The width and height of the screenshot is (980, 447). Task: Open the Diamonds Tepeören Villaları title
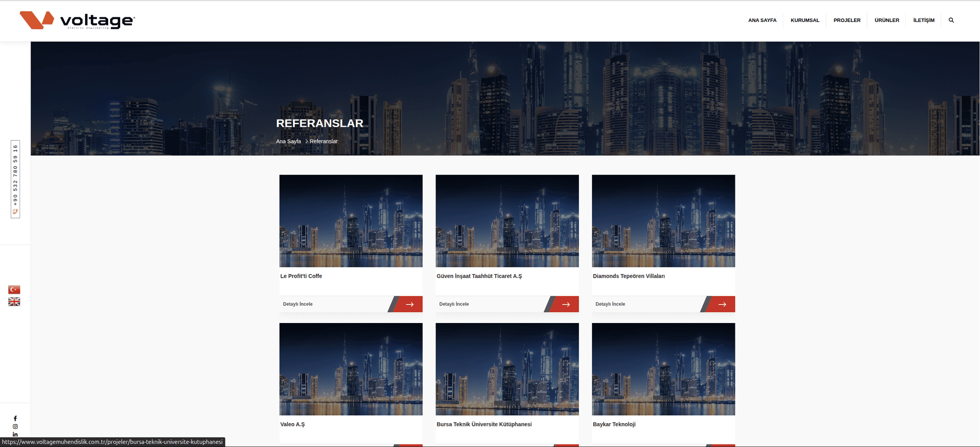coord(629,276)
